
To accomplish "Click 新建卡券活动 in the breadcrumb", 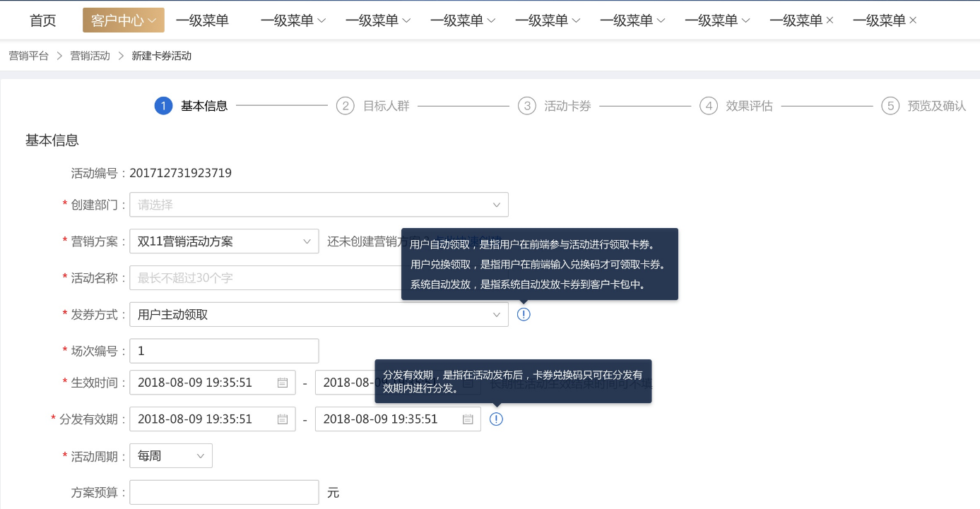I will pyautogui.click(x=162, y=56).
